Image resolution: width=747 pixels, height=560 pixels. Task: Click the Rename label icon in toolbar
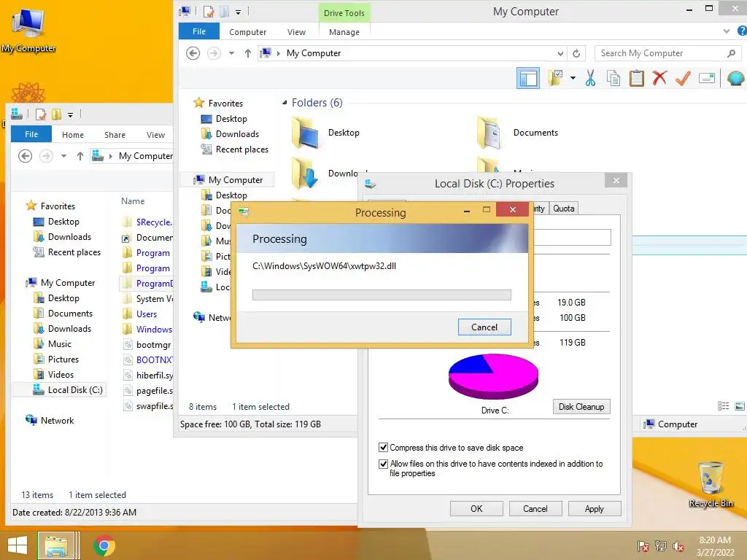point(706,78)
